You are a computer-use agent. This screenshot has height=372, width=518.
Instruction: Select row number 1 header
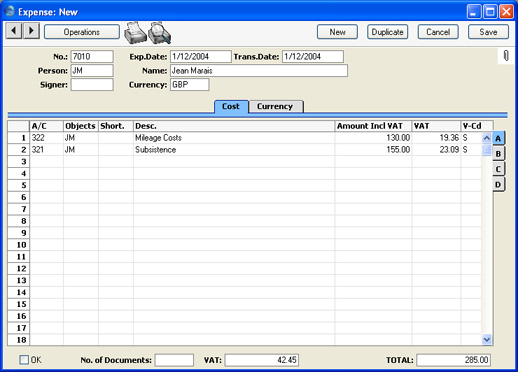[19, 138]
